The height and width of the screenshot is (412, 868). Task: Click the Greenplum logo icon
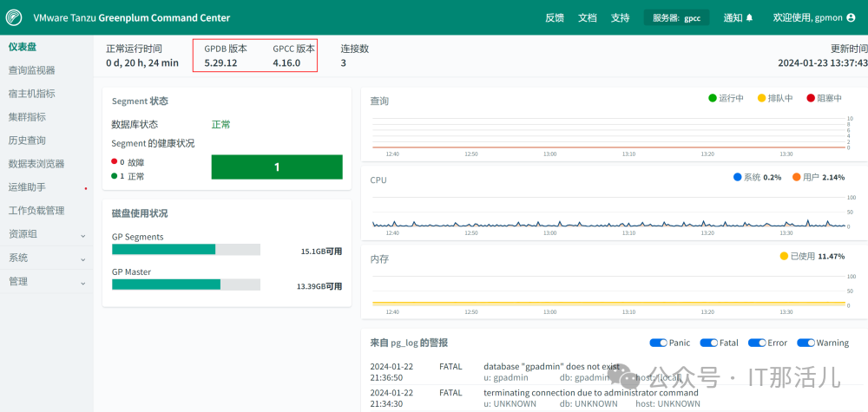coord(14,17)
